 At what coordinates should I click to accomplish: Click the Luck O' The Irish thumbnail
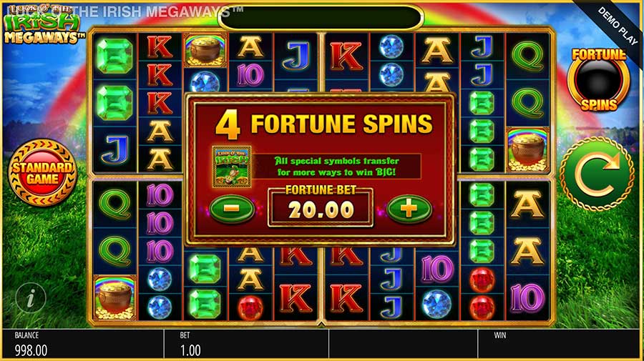pos(232,166)
